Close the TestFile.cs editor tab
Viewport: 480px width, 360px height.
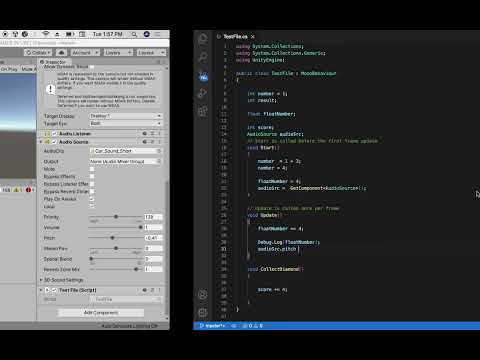click(253, 37)
